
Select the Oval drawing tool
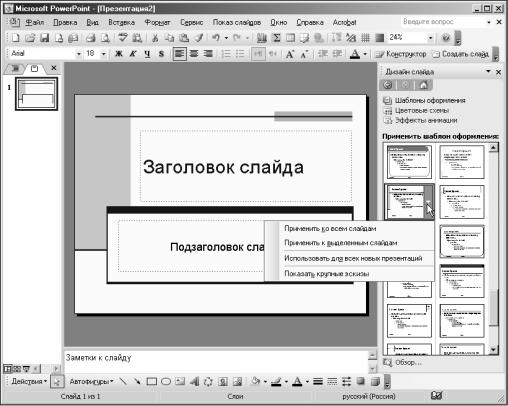click(x=166, y=381)
